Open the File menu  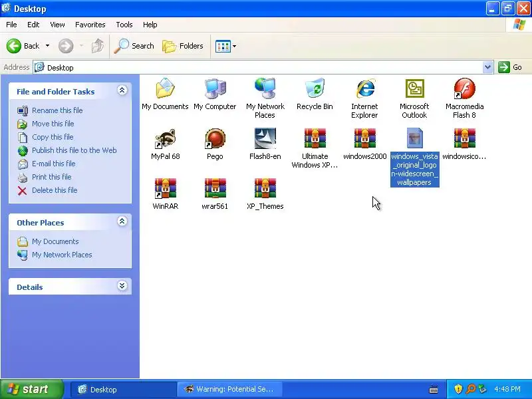tap(11, 25)
